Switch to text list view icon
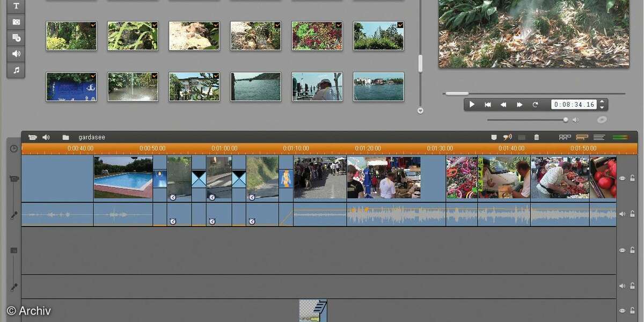Screen dimensions: 644x322 click(x=599, y=137)
